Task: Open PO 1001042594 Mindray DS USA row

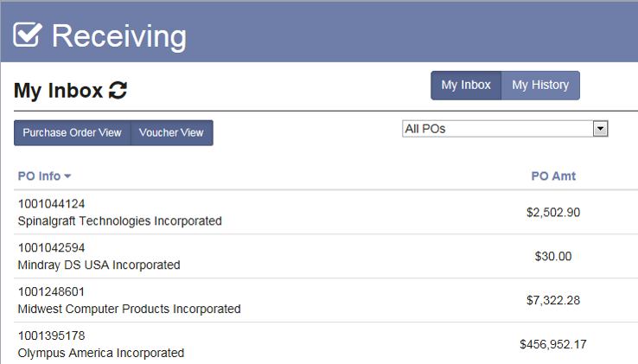Action: click(x=326, y=256)
